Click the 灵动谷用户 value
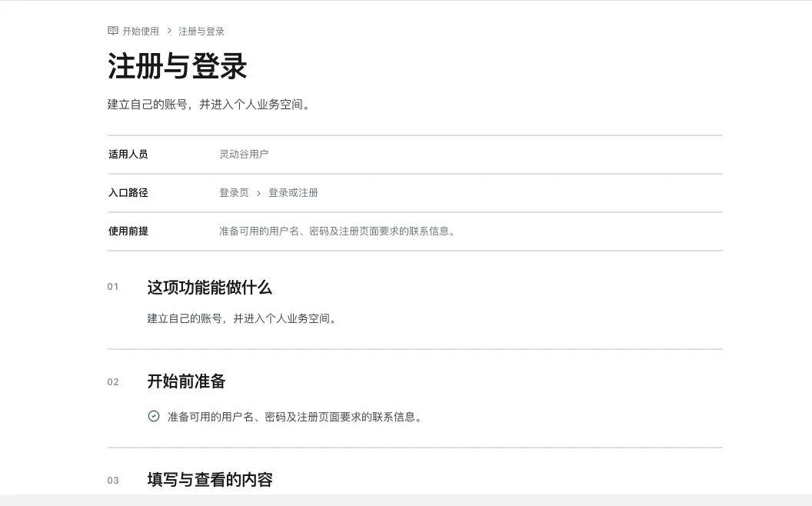812x506 pixels. click(244, 154)
